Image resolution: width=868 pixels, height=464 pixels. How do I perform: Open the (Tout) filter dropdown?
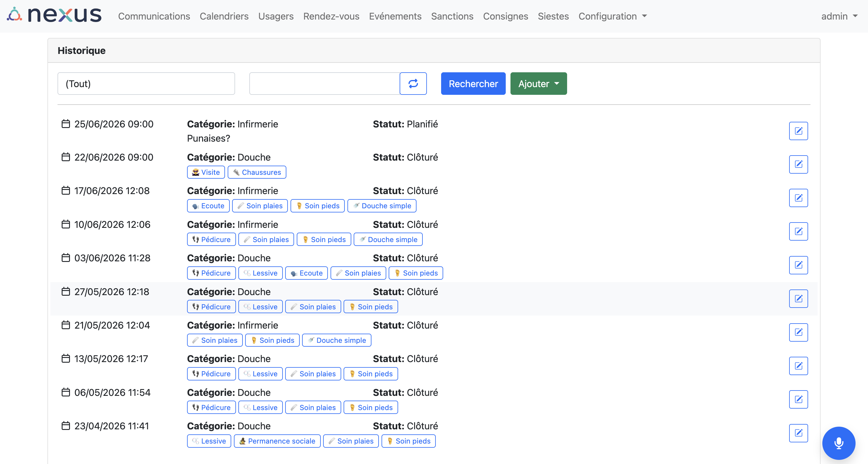click(x=146, y=84)
